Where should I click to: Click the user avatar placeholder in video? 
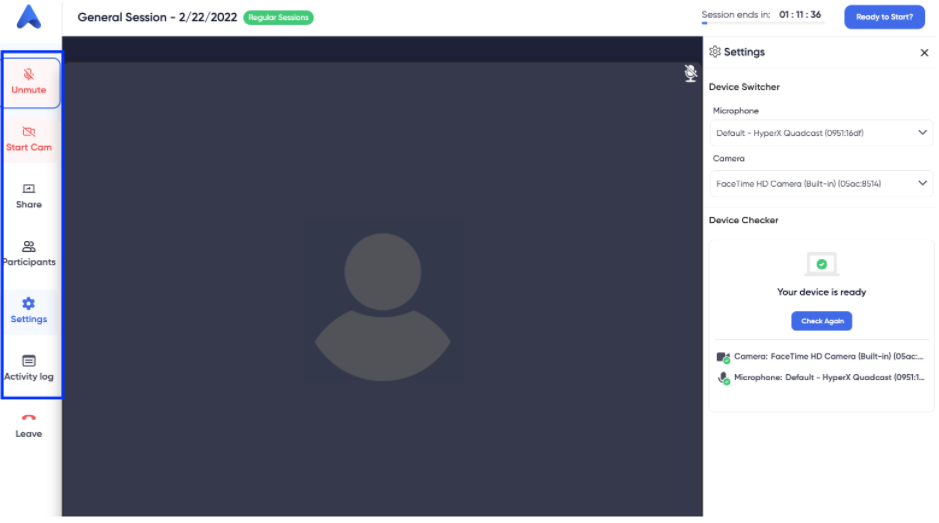click(383, 306)
